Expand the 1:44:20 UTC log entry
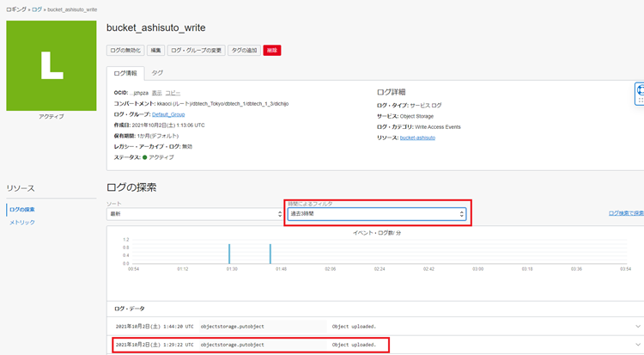 tap(638, 327)
